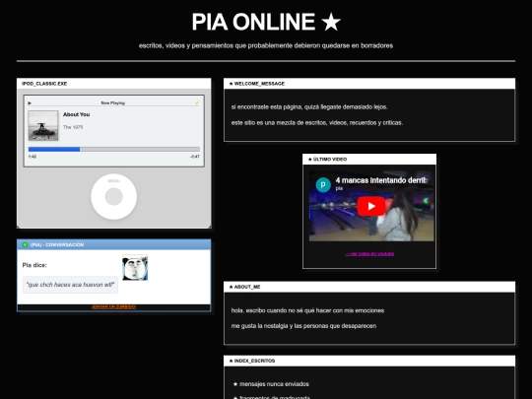Click 'este sitio es una mezcla' text line
This screenshot has width=532, height=399.
(317, 122)
